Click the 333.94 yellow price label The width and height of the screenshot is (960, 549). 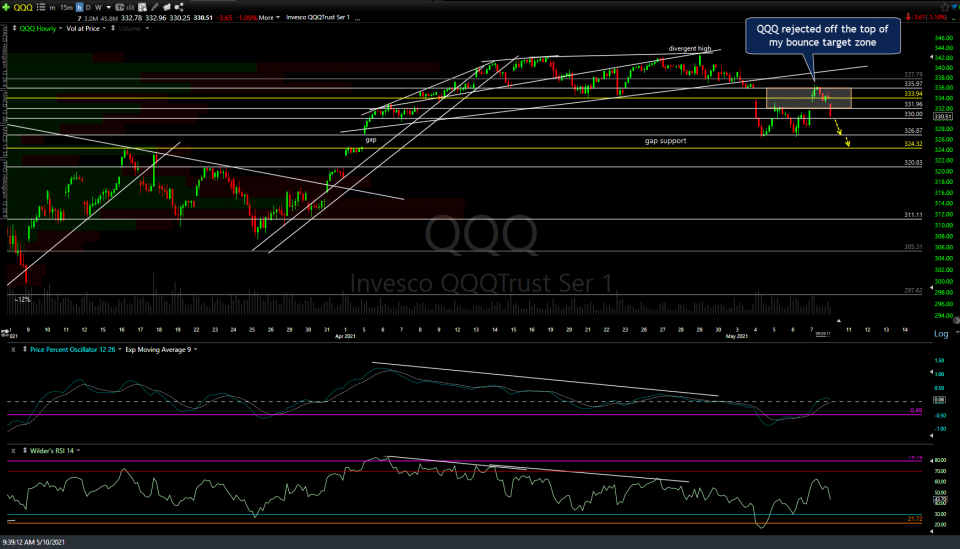[x=913, y=94]
